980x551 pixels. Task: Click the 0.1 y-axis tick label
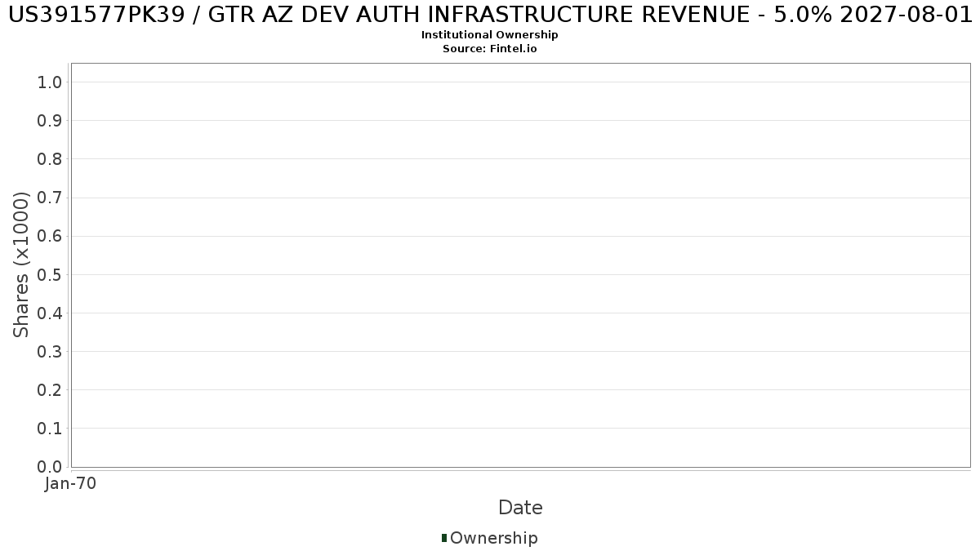(x=50, y=428)
